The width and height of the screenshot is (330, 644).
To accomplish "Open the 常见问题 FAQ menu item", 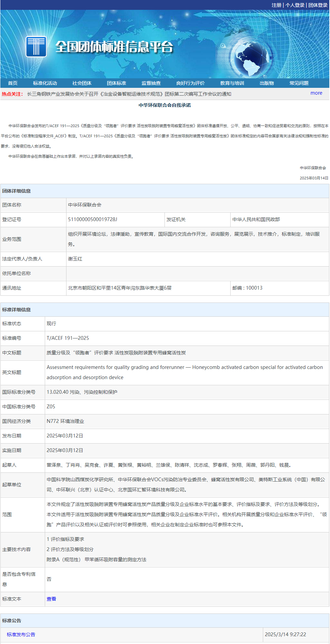I will click(299, 83).
